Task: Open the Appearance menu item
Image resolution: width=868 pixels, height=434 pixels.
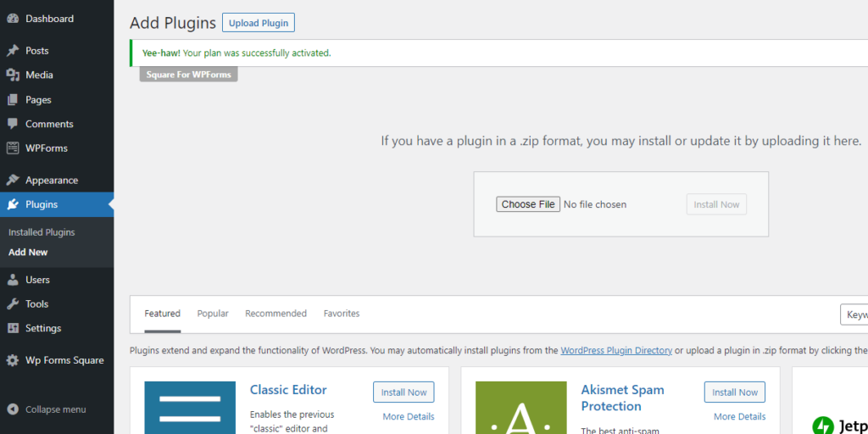Action: pos(57,180)
